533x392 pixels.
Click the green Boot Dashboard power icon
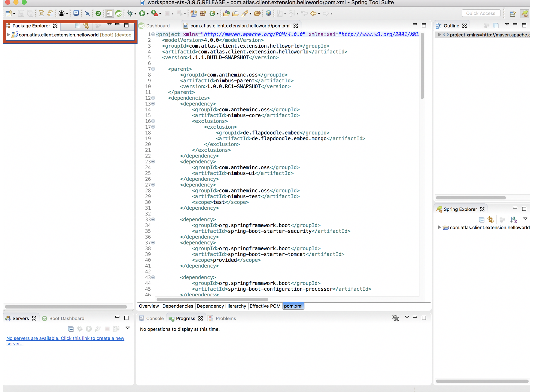coord(98,13)
